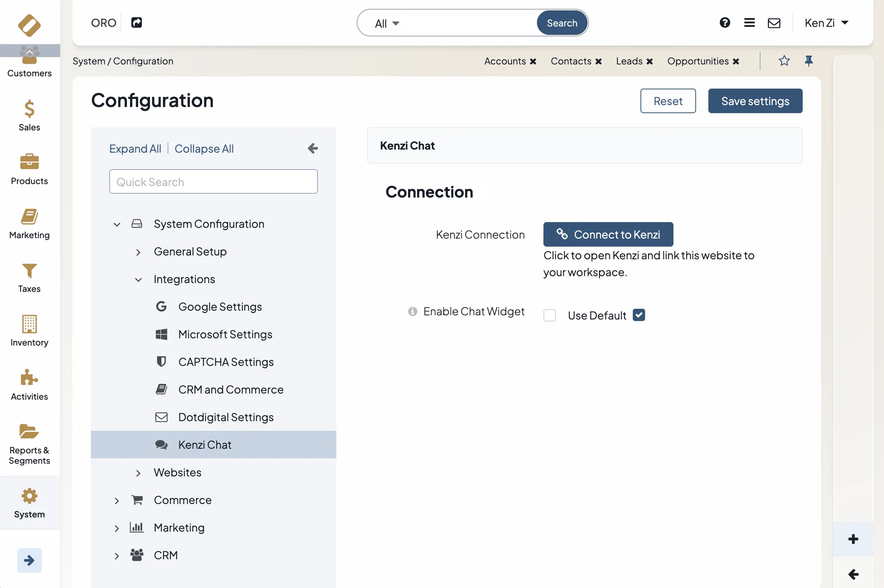Click Collapse All link

pos(204,148)
